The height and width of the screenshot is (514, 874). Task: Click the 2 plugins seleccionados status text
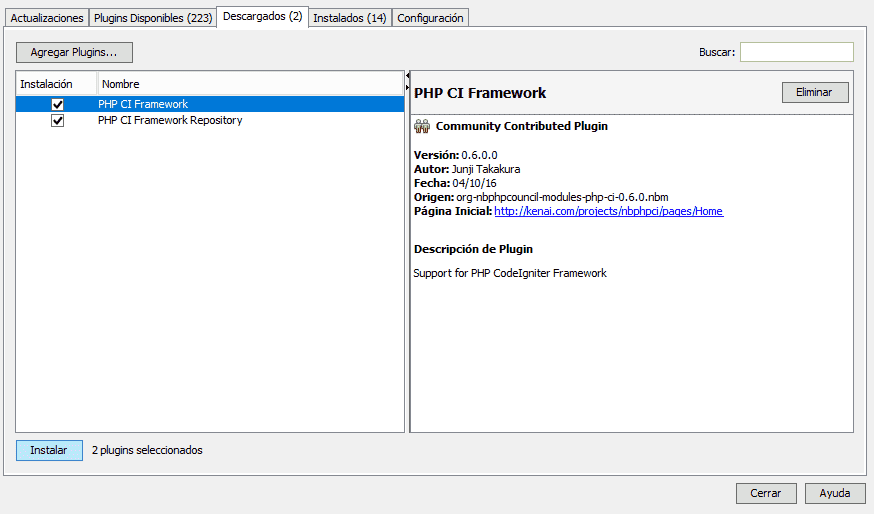coord(147,450)
